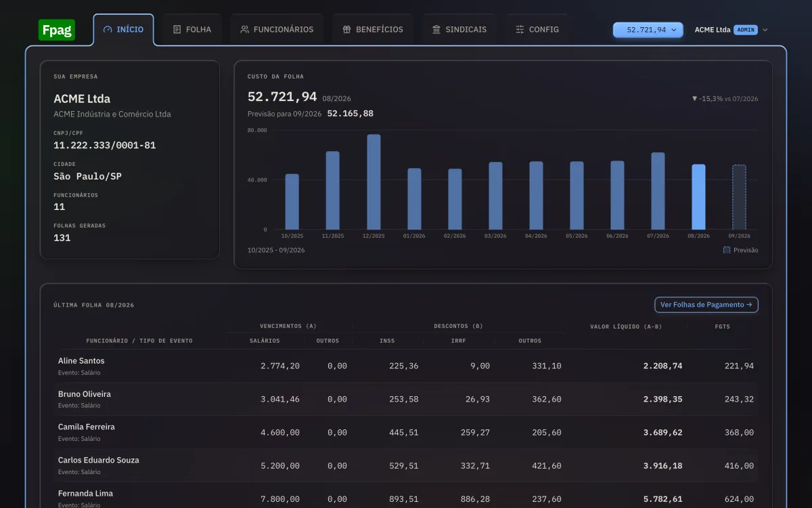Click ACME Indústria e Comércio Ltda text
The image size is (812, 508).
point(112,114)
